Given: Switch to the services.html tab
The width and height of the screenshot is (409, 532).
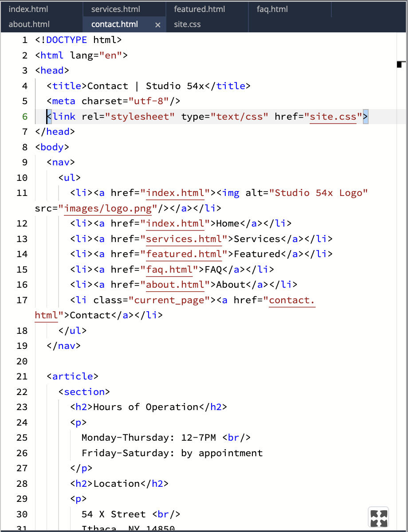Looking at the screenshot, I should point(124,9).
